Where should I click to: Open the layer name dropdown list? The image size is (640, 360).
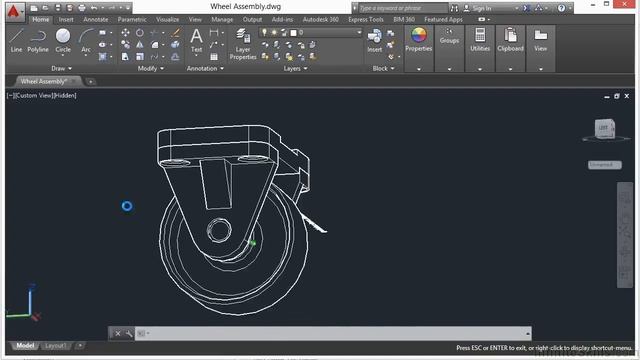[x=359, y=32]
